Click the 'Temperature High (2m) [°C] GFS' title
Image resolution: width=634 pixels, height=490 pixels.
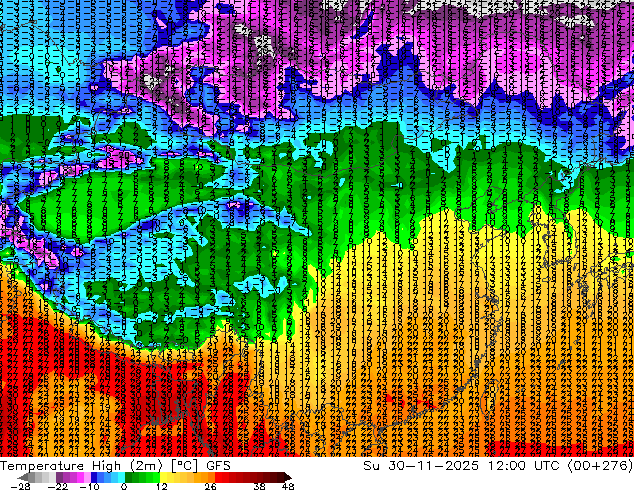pyautogui.click(x=115, y=466)
